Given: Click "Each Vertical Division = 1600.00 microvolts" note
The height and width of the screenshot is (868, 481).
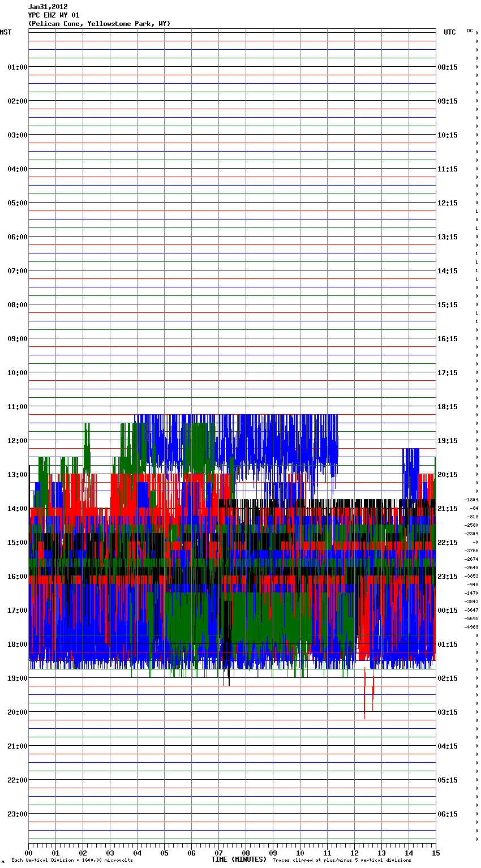Looking at the screenshot, I should (72, 861).
